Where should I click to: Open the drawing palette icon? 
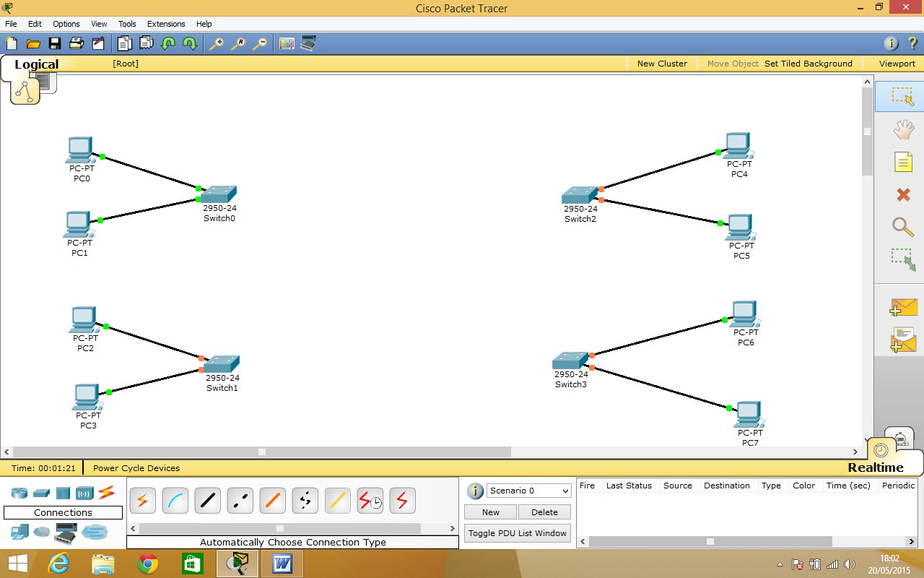pyautogui.click(x=287, y=43)
